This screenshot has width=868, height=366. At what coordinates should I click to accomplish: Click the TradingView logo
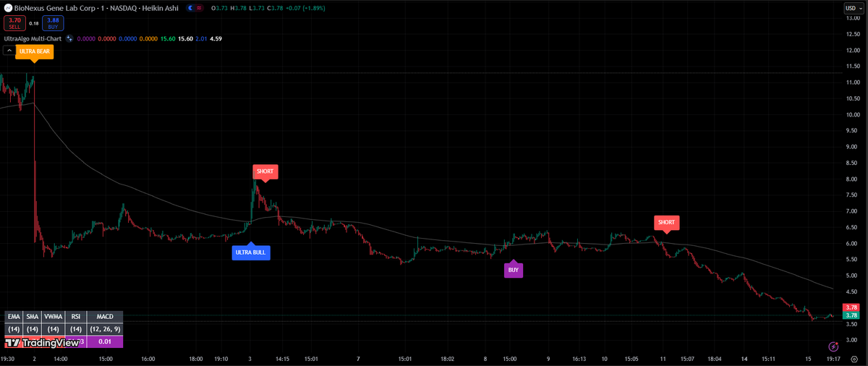tap(41, 342)
